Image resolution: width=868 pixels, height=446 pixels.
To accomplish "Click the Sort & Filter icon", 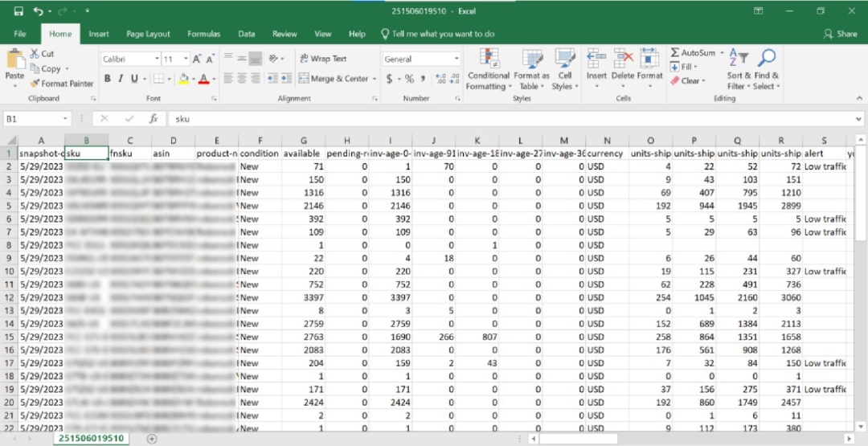I will 739,59.
